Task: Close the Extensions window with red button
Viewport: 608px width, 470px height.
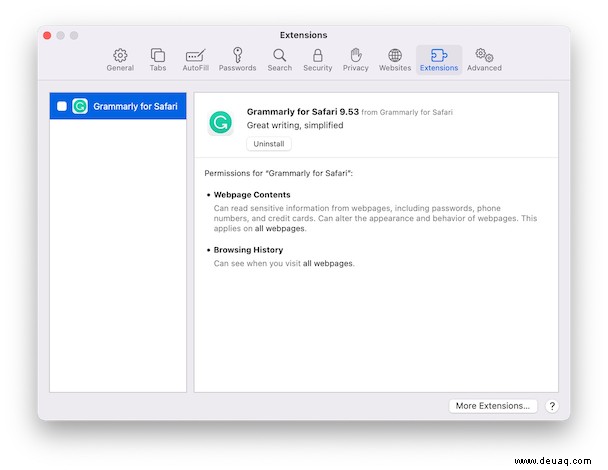Action: point(47,36)
